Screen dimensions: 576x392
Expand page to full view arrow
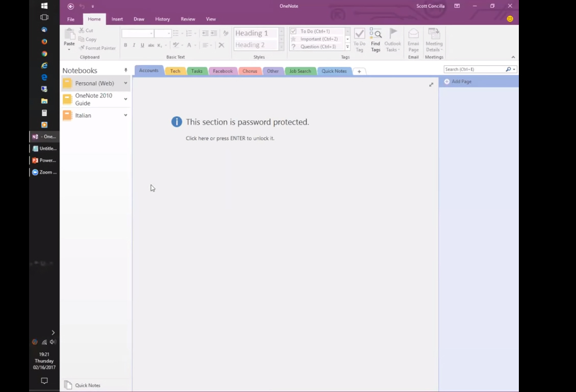point(431,85)
